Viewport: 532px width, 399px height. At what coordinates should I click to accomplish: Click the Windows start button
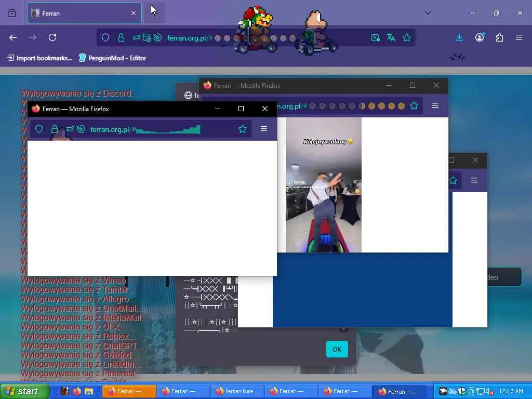click(x=24, y=391)
